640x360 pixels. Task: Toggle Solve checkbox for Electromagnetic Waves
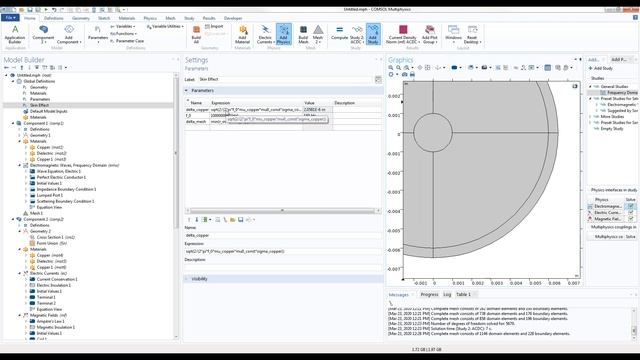[631, 206]
